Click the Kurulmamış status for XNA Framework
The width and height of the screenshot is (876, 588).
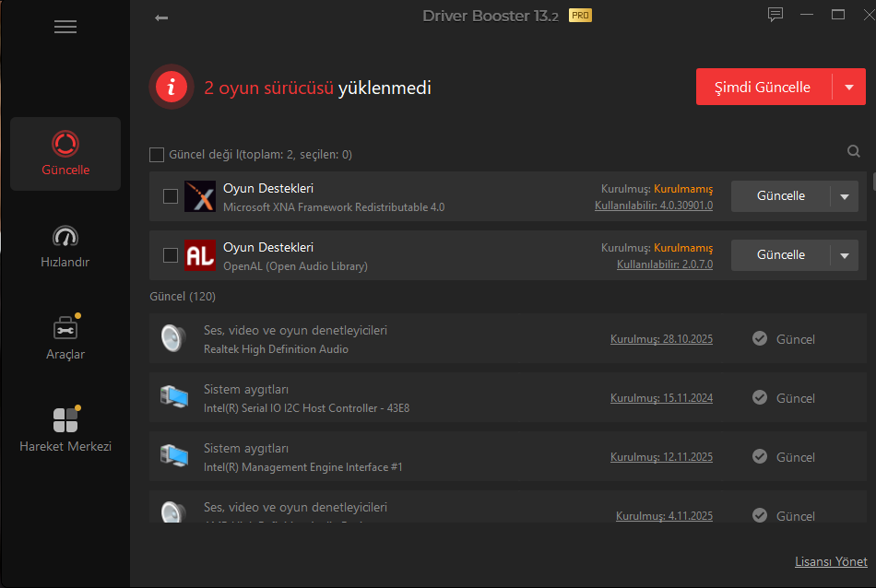683,189
